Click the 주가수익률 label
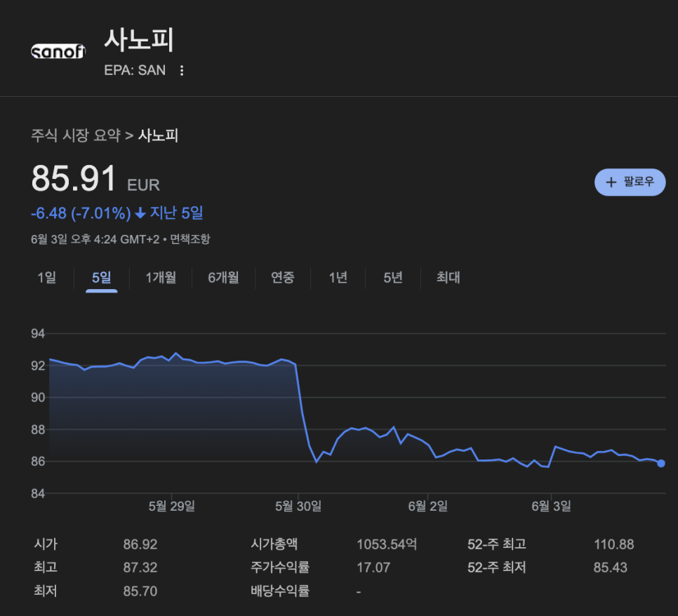Screen dimensions: 678x616 pyautogui.click(x=280, y=567)
